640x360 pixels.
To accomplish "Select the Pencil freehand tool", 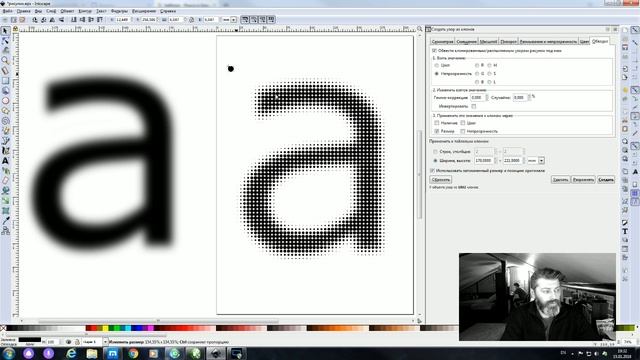I will pyautogui.click(x=5, y=131).
